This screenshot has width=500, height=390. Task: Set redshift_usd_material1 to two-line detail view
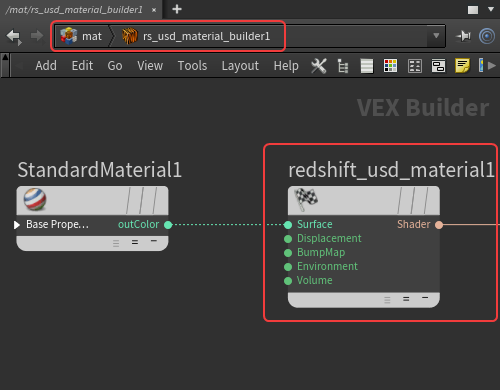click(x=406, y=299)
